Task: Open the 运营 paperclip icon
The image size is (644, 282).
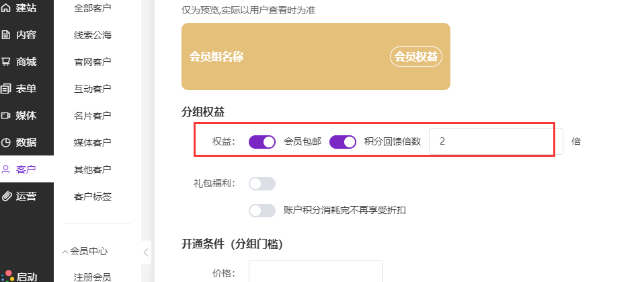Action: [6, 197]
